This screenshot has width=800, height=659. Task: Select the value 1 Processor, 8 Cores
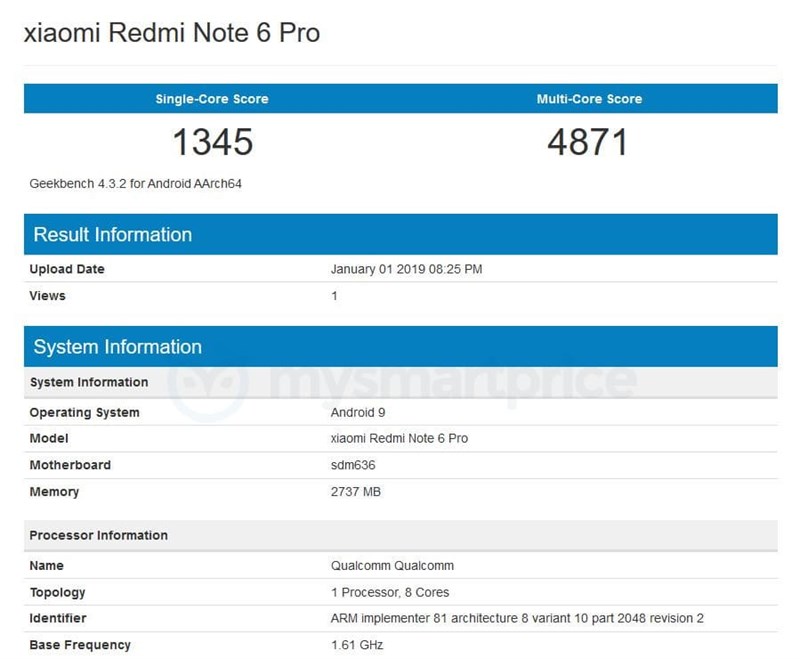pos(390,592)
